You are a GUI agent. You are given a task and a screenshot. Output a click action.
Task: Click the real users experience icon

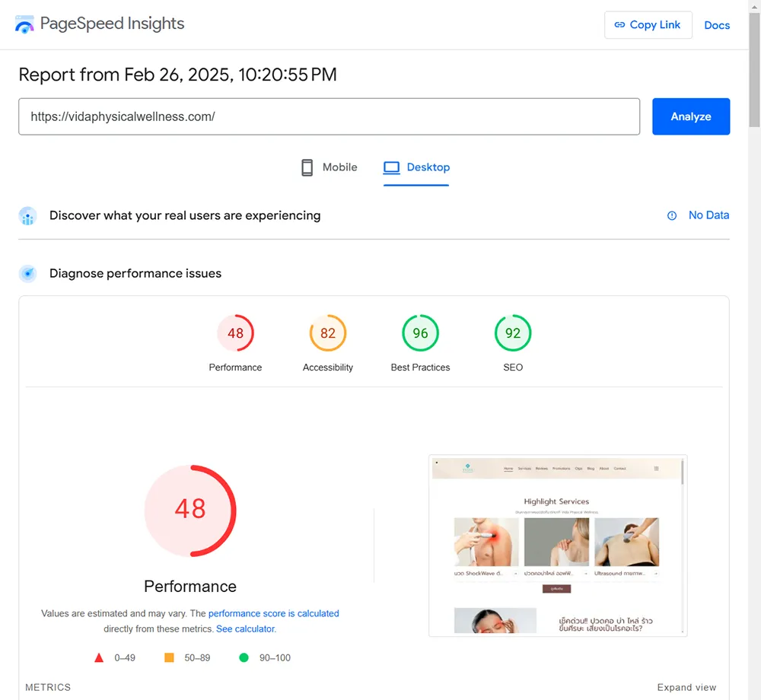[x=27, y=216]
